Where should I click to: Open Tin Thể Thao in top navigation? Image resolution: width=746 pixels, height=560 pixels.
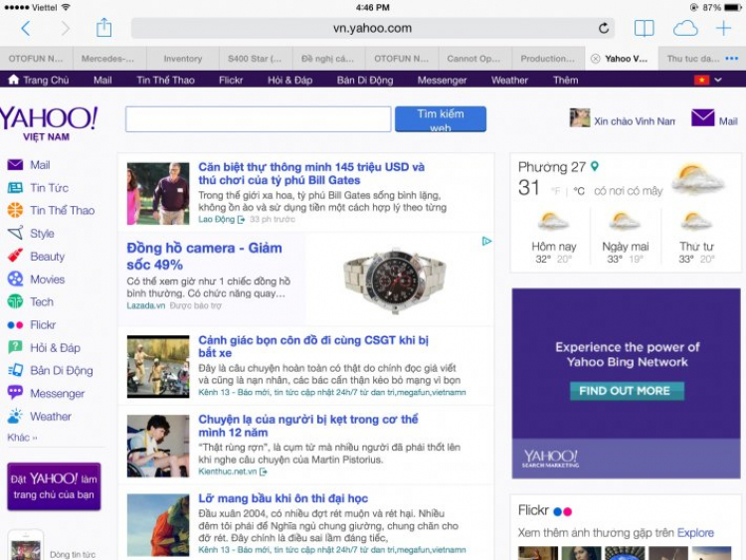click(165, 80)
